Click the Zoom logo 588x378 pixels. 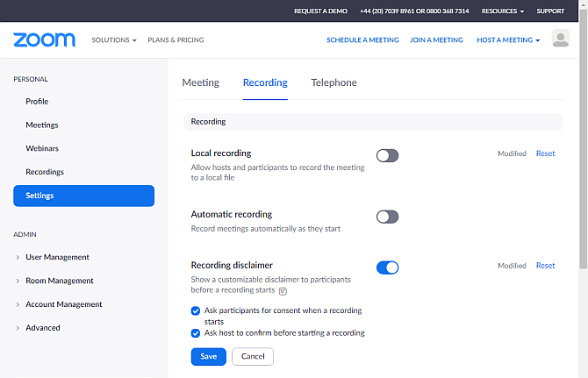(44, 39)
